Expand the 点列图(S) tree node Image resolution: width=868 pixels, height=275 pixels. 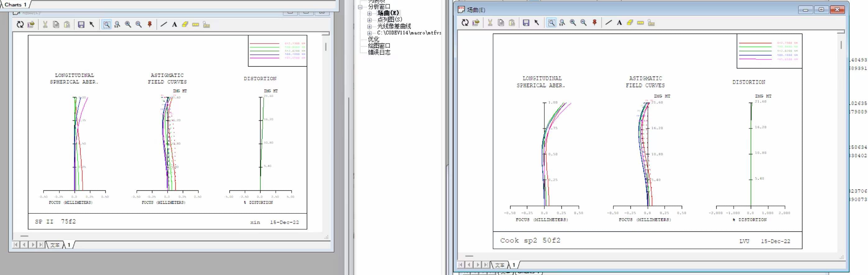pos(370,20)
